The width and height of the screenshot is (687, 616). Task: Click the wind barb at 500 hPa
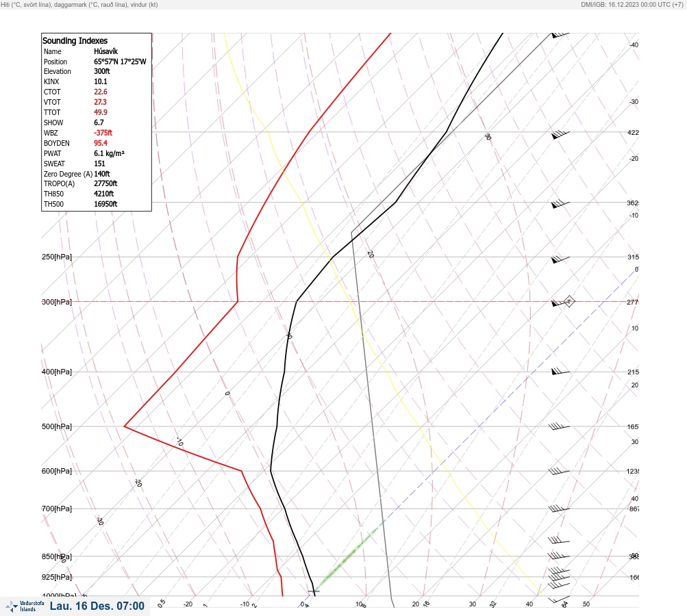coord(559,426)
